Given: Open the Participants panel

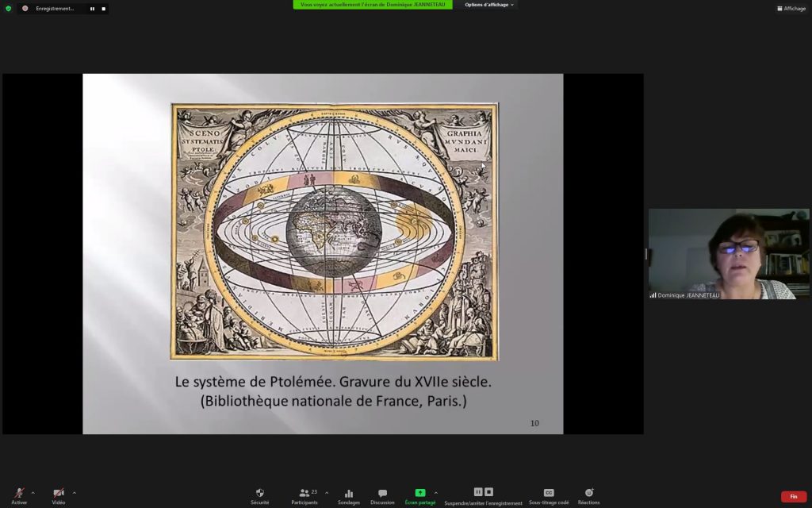Looking at the screenshot, I should [304, 496].
